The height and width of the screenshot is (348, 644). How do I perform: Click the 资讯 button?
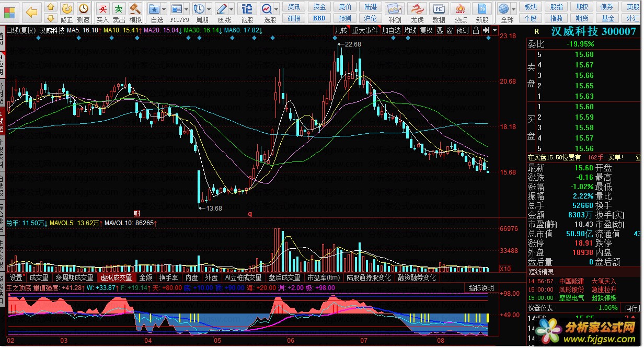[294, 7]
